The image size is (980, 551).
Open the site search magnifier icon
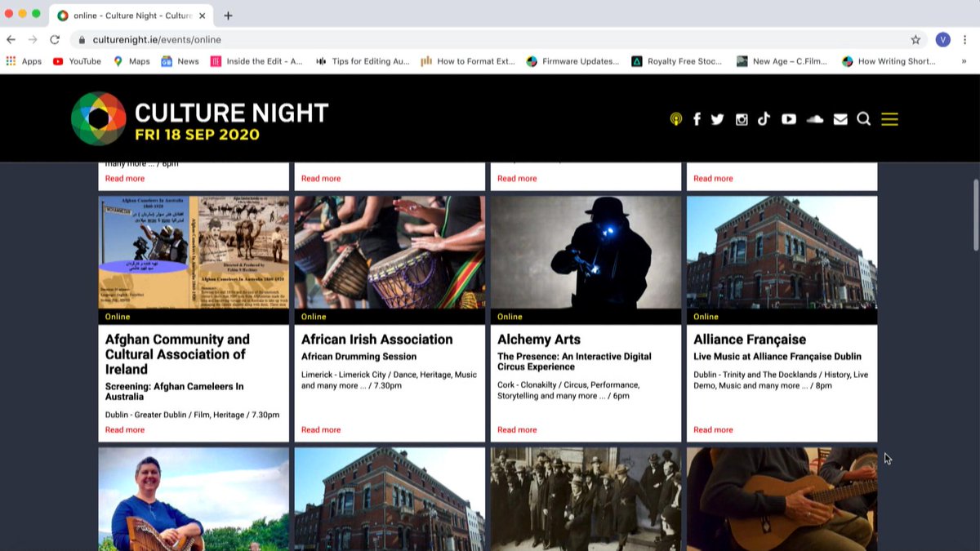tap(863, 119)
